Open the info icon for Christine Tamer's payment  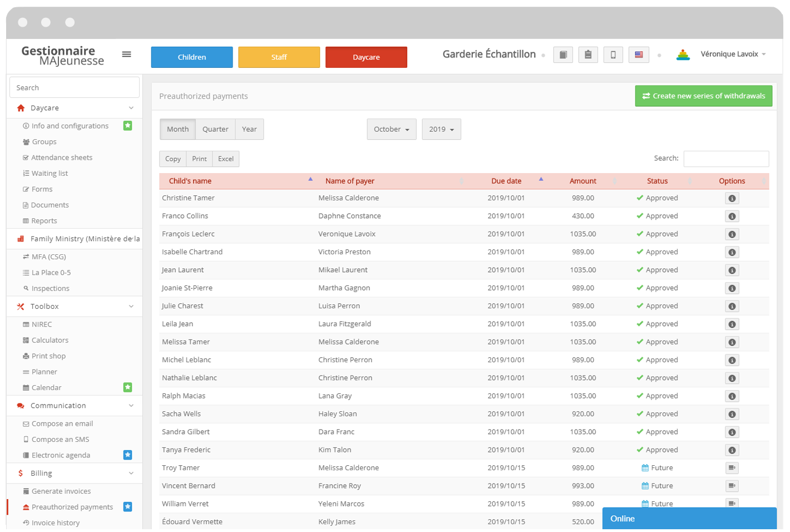[x=732, y=199]
